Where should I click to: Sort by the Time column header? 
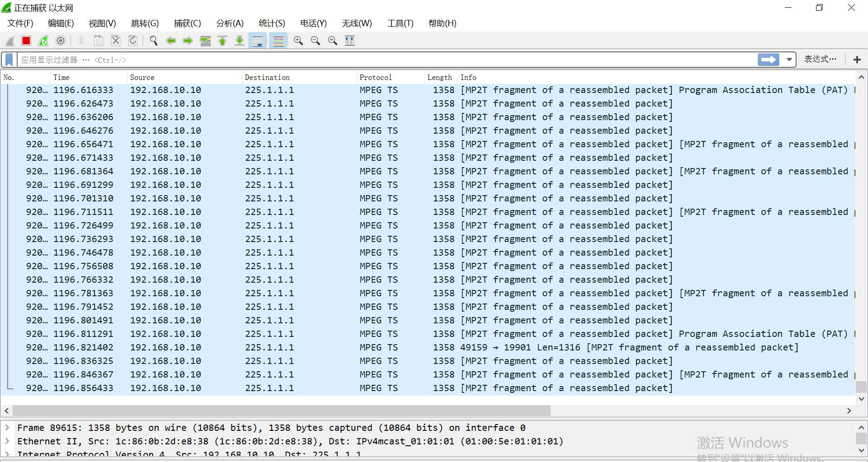(x=88, y=78)
